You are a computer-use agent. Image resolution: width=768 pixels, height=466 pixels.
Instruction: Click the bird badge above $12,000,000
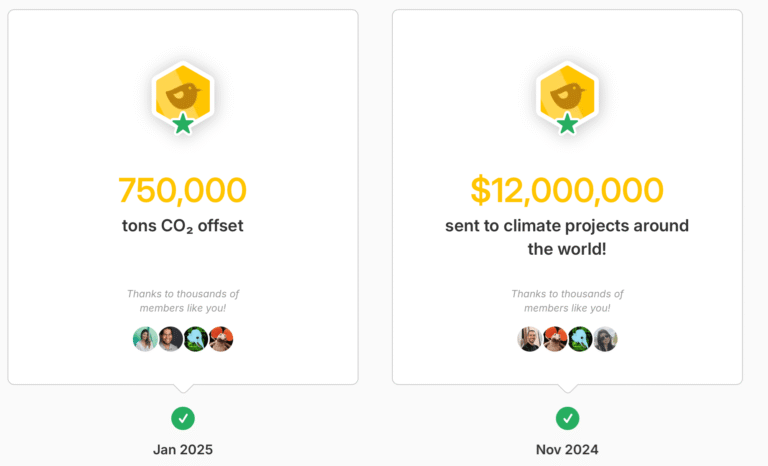[567, 97]
